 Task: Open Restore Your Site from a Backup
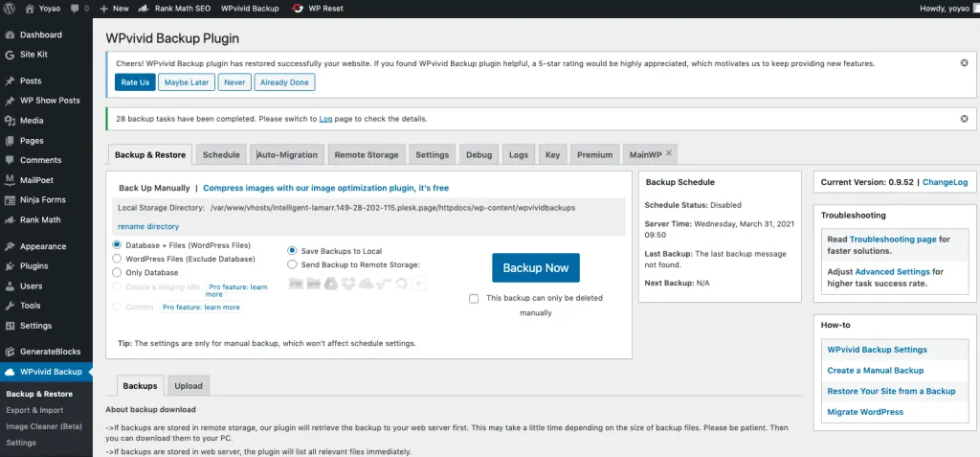click(x=891, y=391)
